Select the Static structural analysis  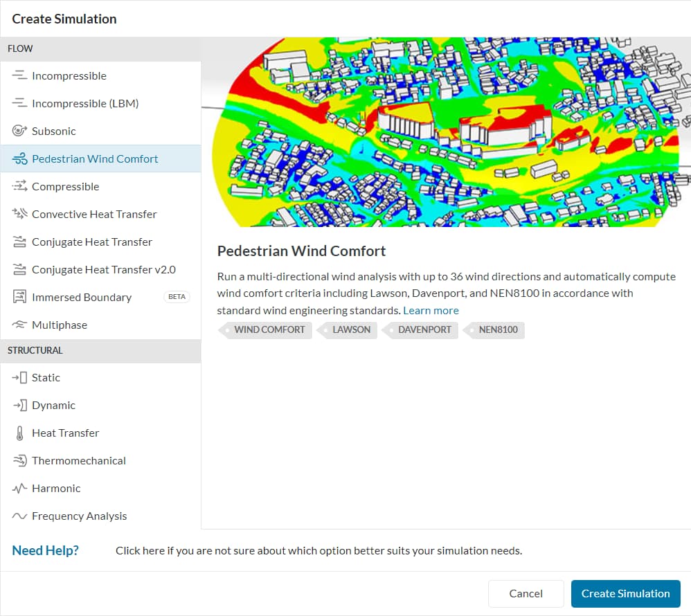tap(46, 377)
